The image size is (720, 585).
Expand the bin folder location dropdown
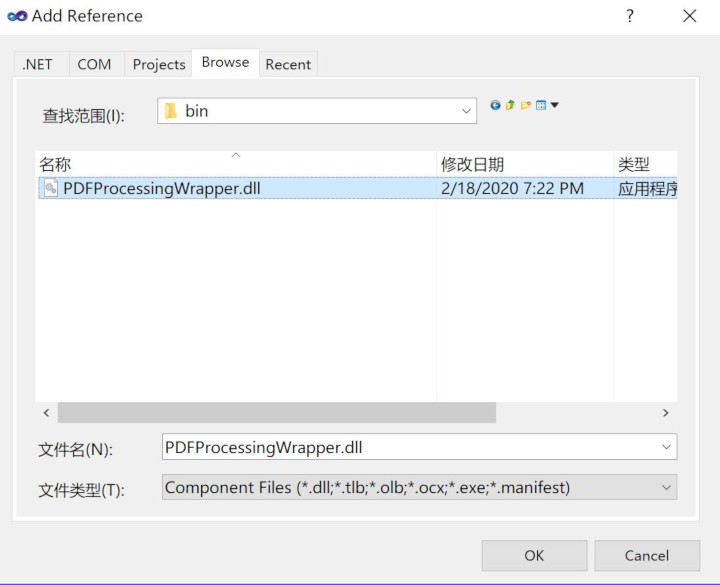pos(466,111)
